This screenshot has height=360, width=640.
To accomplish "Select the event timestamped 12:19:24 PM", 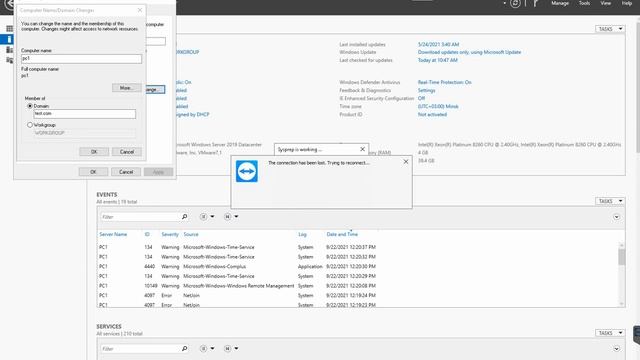I will click(358, 296).
